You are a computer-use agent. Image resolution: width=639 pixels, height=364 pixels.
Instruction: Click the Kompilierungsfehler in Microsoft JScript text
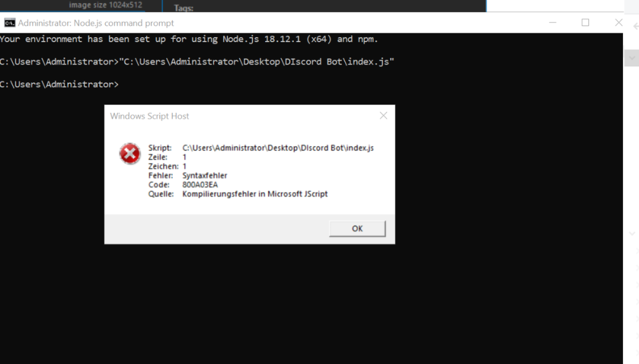tap(255, 193)
